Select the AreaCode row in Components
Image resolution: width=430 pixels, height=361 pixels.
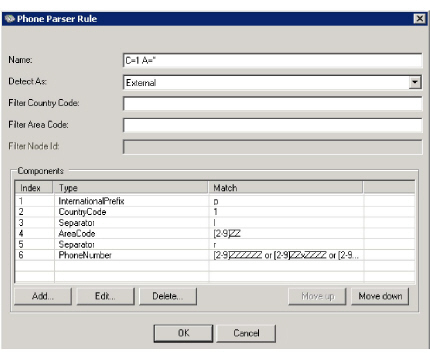point(215,233)
